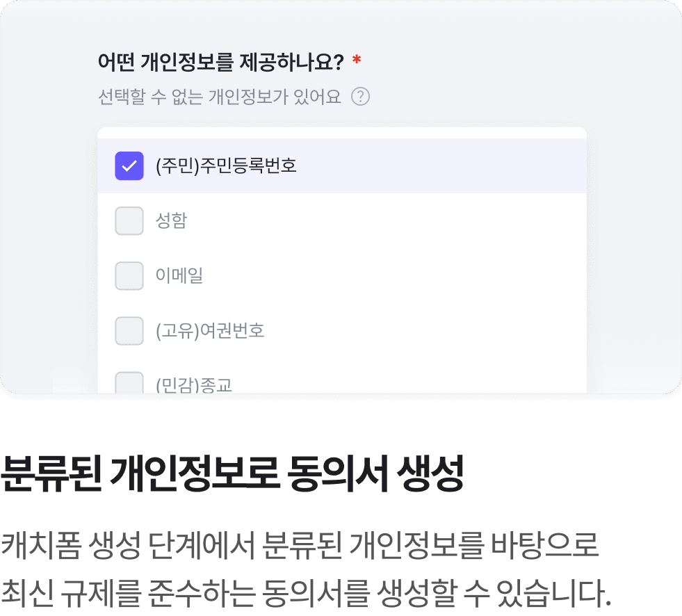This screenshot has height=616, width=682.
Task: Select the (민감)종교 option label
Action: point(194,384)
